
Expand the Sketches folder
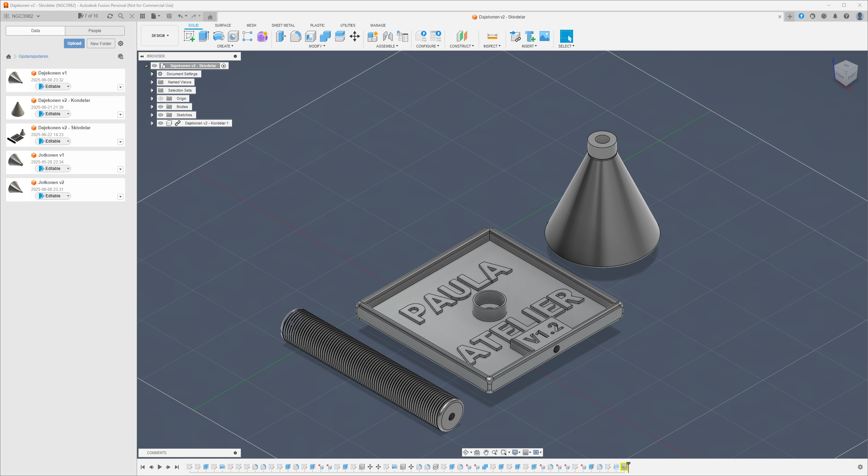[x=152, y=115]
